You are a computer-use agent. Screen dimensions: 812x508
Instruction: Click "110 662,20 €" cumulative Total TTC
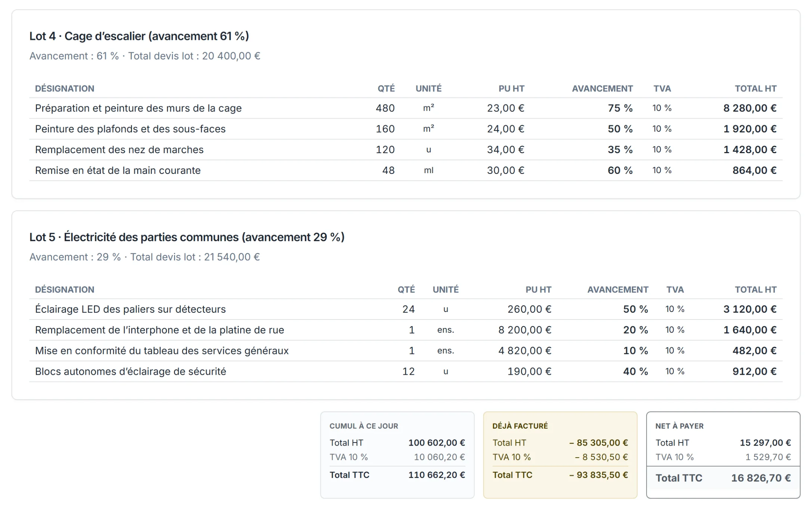tap(437, 475)
